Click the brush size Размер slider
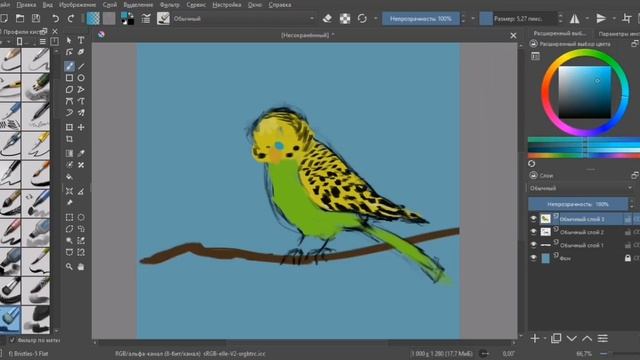The height and width of the screenshot is (360, 640). pos(518,19)
